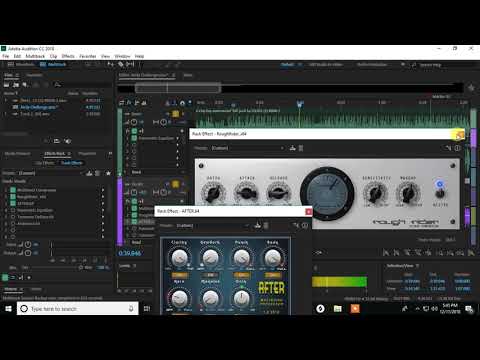
Task: Toggle power for Multiband Compressor effect
Action: click(x=13, y=190)
